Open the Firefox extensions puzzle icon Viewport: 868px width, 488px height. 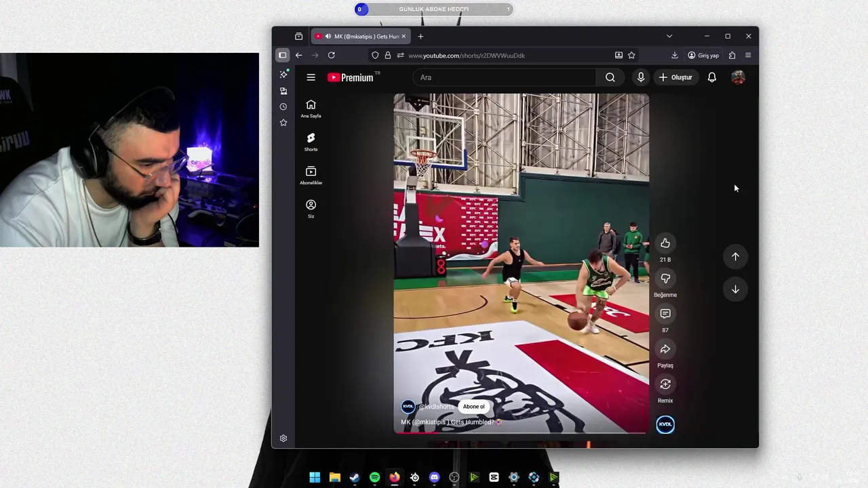[732, 56]
